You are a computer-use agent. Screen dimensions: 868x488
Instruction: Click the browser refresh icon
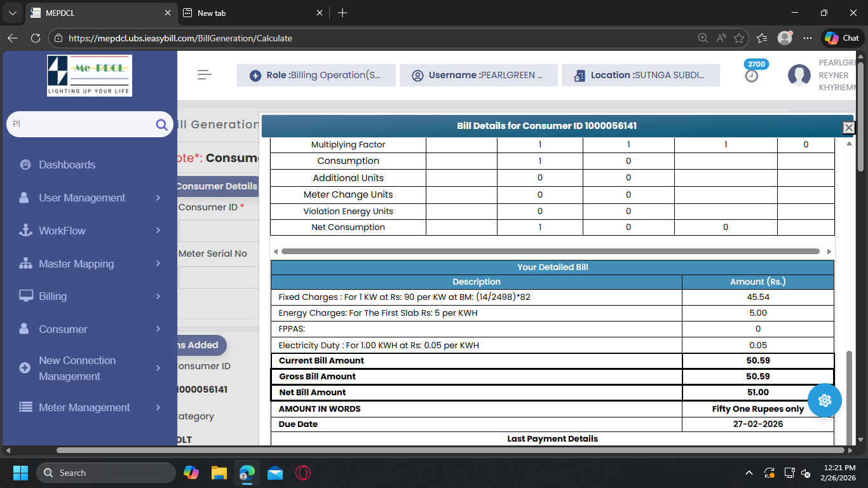(36, 38)
